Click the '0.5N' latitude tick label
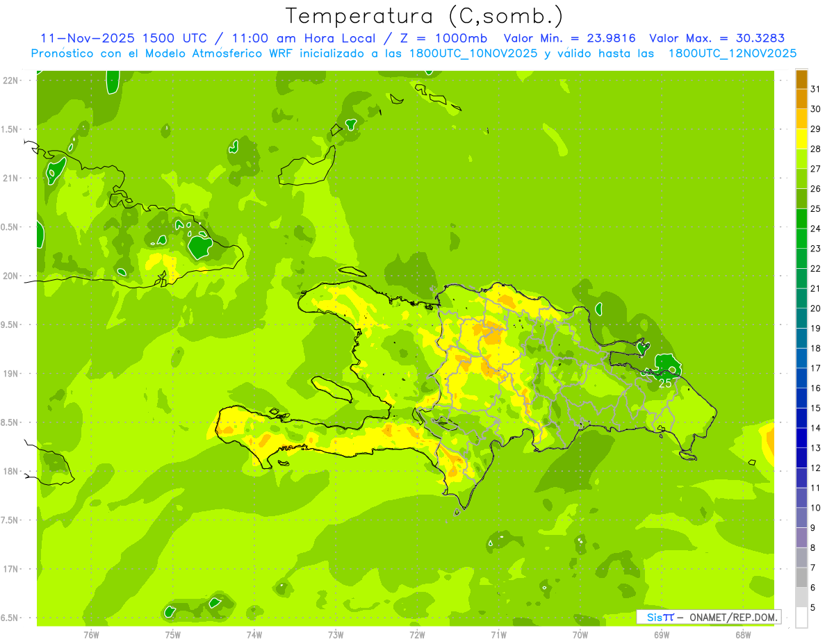834x644 pixels. point(10,227)
